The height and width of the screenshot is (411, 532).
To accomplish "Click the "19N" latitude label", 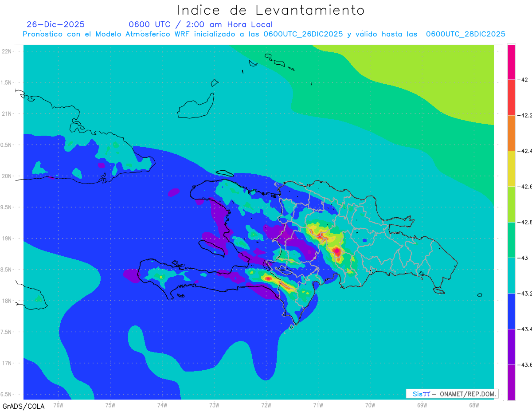I will pyautogui.click(x=8, y=238).
